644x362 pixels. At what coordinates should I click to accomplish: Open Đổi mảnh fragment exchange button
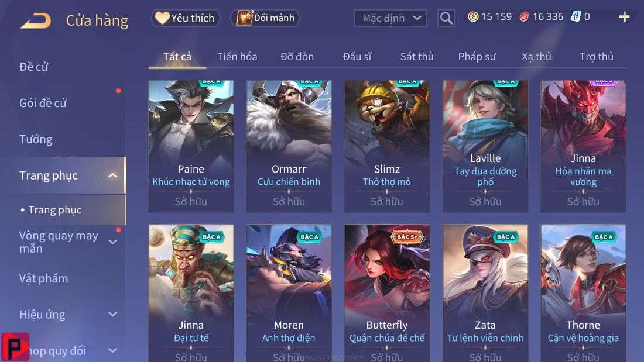click(x=266, y=18)
